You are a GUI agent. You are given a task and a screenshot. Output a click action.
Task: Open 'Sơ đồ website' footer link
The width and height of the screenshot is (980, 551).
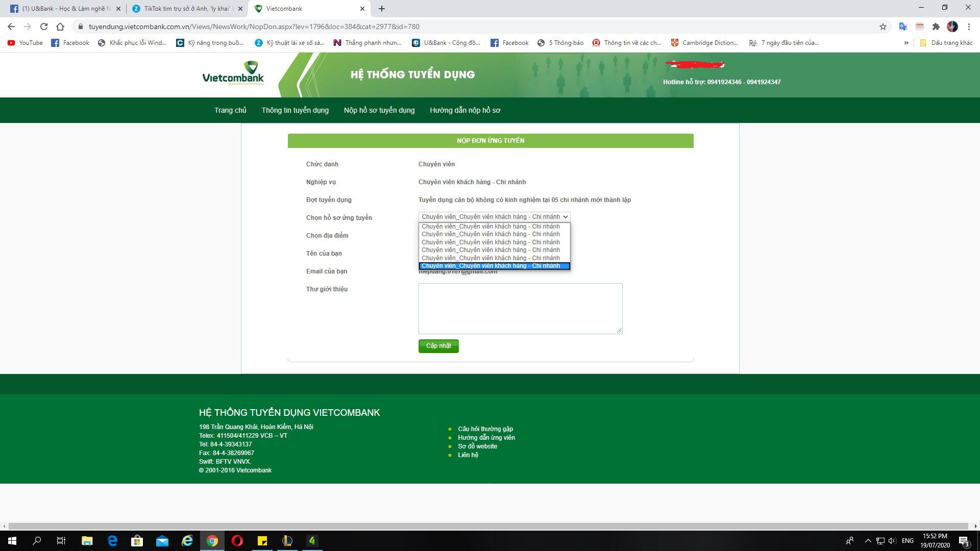(477, 446)
